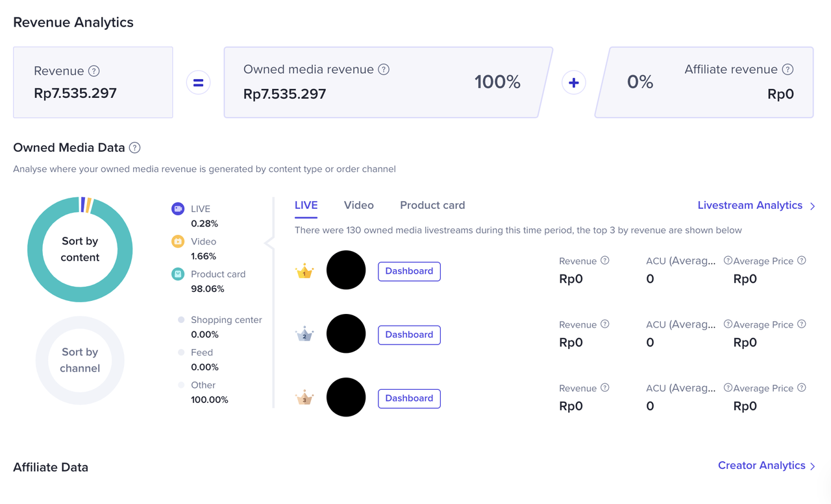Click the third-ranked livestream avatar thumbnail
Screen dimensions: 831x504
click(346, 398)
